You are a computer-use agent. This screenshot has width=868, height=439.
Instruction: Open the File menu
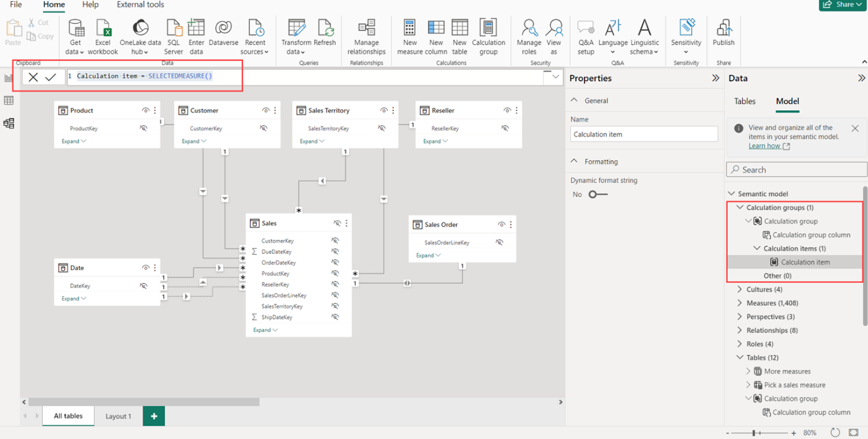[16, 5]
